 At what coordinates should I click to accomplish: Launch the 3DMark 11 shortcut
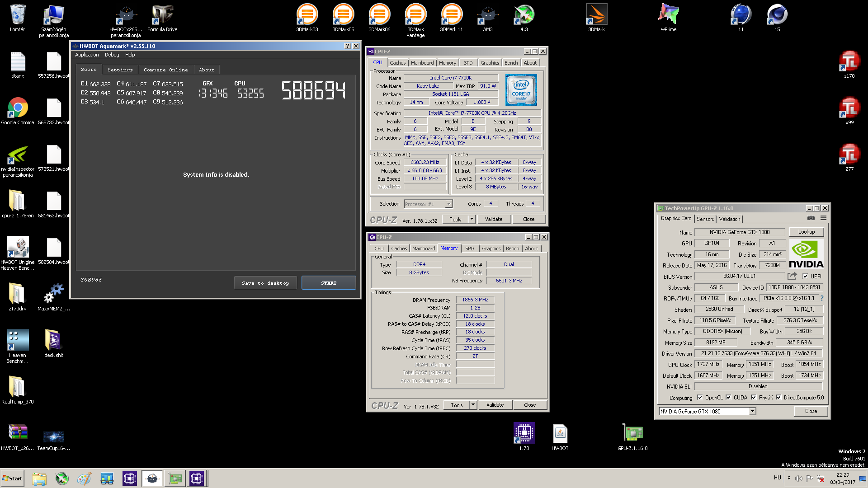pyautogui.click(x=452, y=18)
